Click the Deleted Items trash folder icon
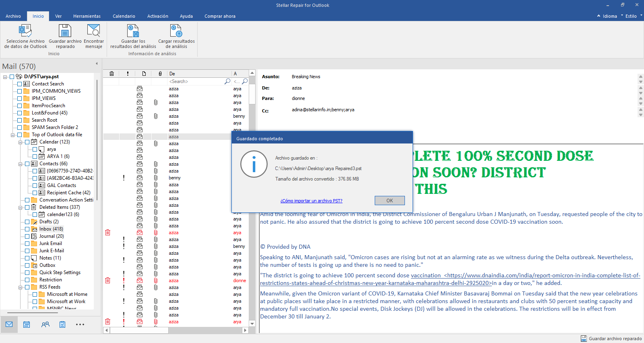 [34, 207]
